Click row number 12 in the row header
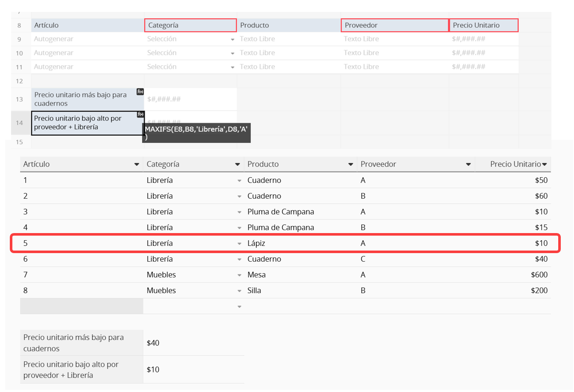The image size is (574, 392). pos(19,81)
